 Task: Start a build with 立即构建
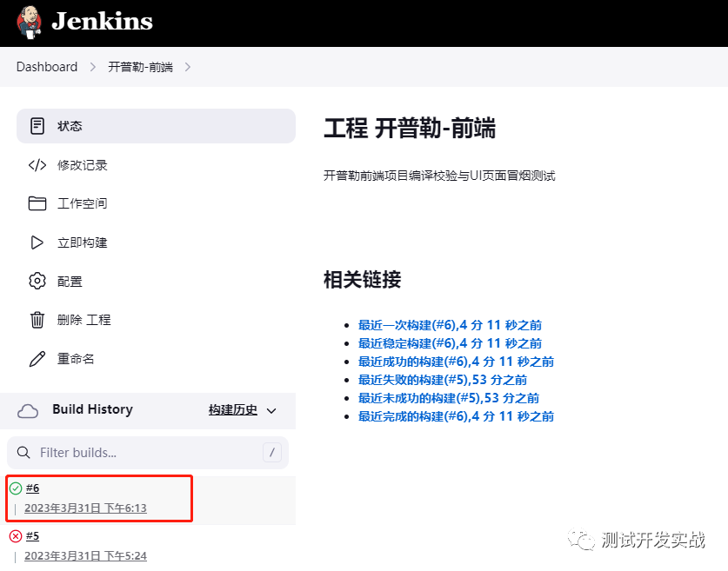click(82, 242)
